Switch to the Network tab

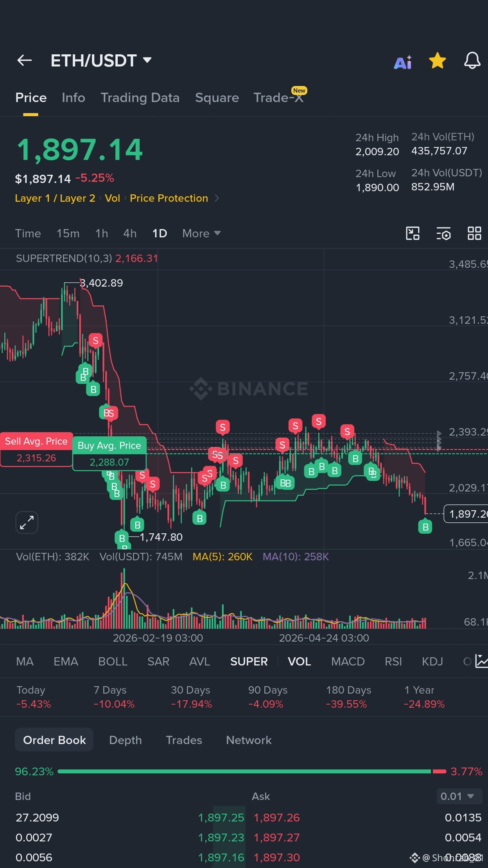249,740
